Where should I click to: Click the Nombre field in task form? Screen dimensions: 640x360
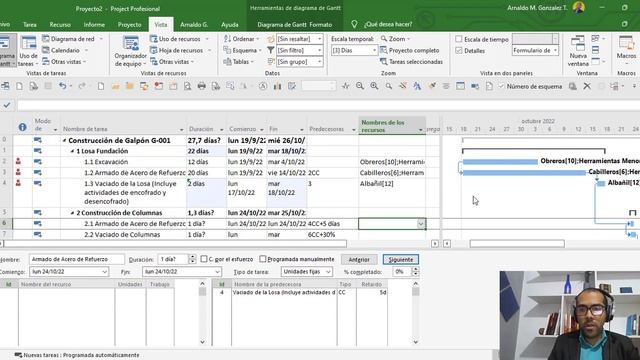click(76, 259)
